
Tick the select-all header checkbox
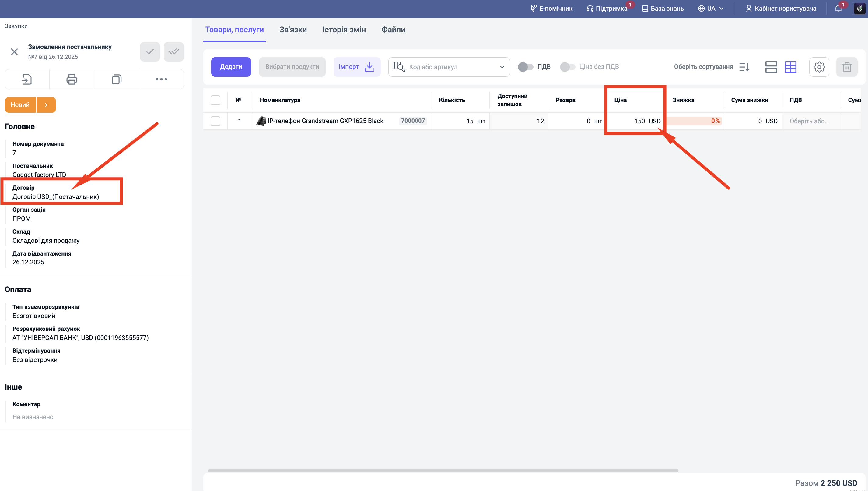pyautogui.click(x=215, y=100)
